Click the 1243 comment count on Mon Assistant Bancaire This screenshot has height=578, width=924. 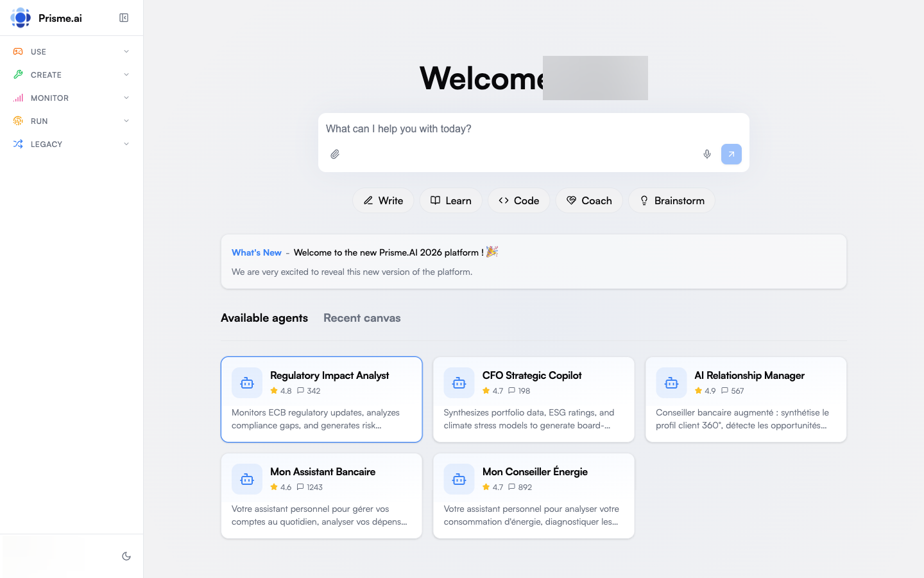click(x=310, y=487)
